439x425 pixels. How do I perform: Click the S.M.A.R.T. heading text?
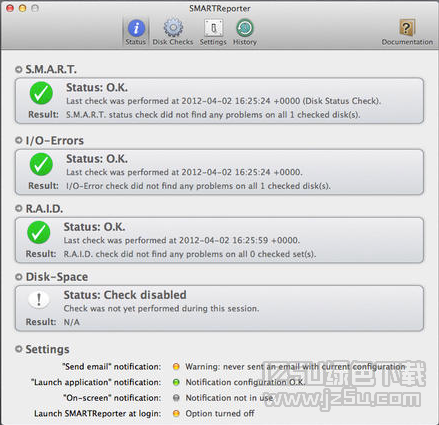pos(51,70)
